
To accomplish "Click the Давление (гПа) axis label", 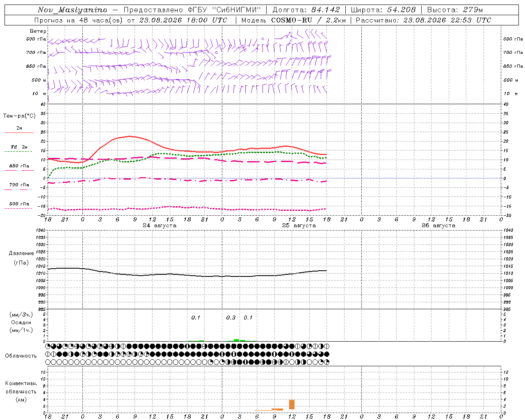I will click(x=21, y=258).
